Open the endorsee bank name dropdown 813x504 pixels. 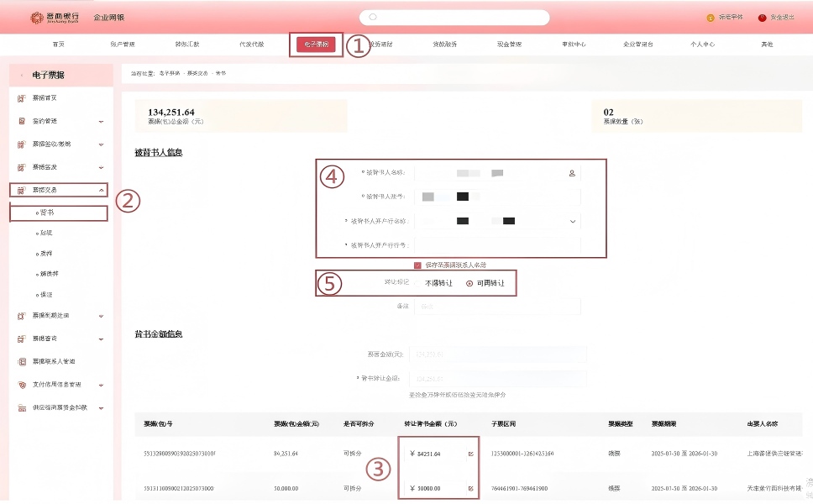(x=573, y=222)
